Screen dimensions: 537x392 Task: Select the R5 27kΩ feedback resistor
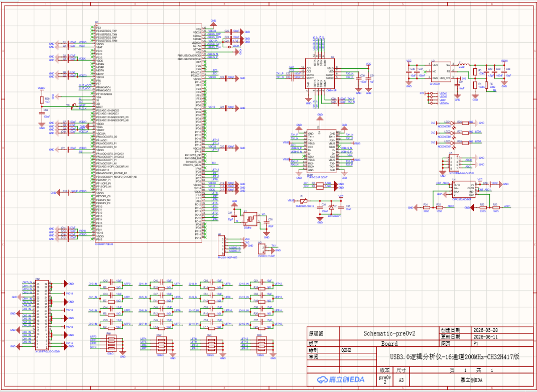point(486,85)
